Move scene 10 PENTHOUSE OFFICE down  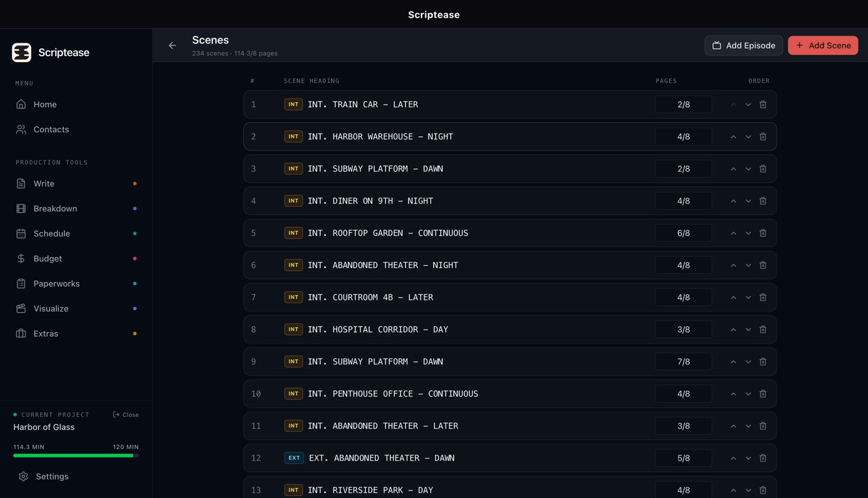[748, 395]
